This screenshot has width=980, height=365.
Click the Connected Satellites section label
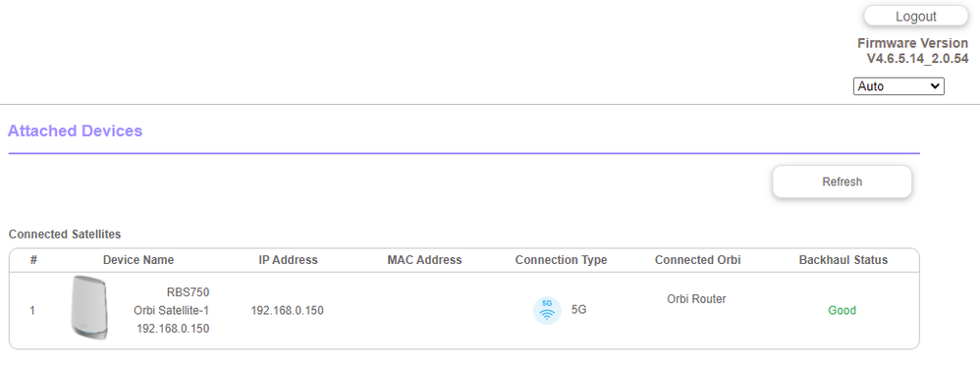coord(65,235)
